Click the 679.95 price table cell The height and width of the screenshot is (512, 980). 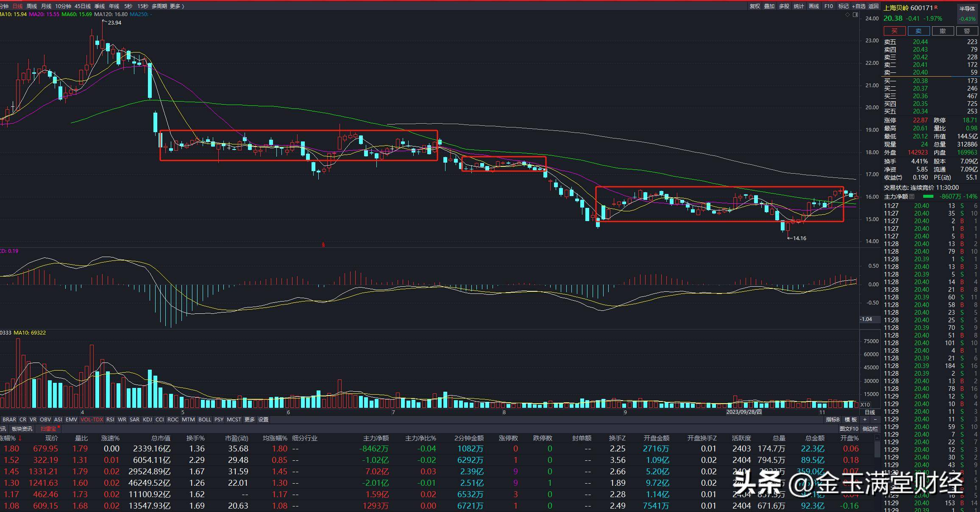point(45,448)
